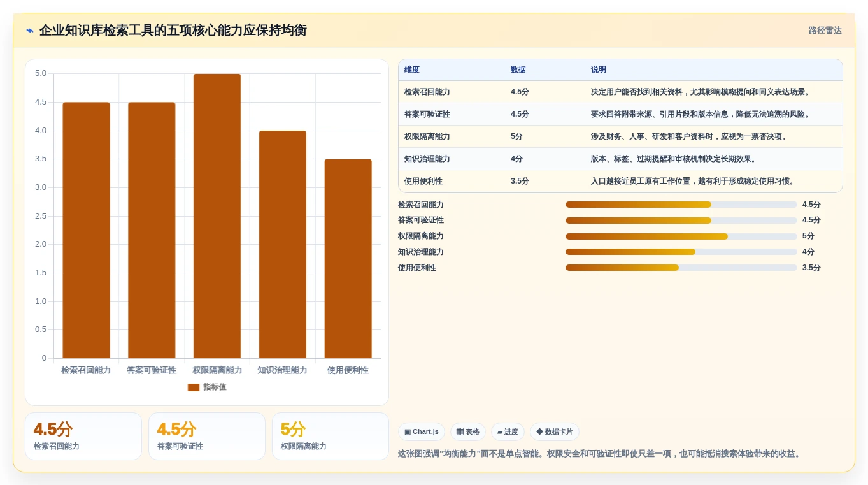This screenshot has height=485, width=868.
Task: Click the 3.5分 value in the table
Action: pyautogui.click(x=520, y=182)
